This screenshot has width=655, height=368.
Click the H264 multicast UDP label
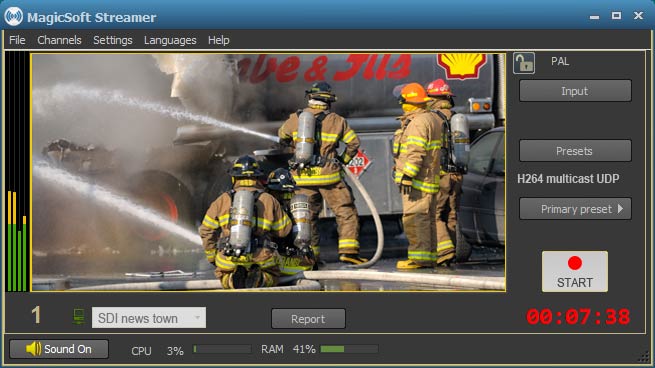click(568, 179)
